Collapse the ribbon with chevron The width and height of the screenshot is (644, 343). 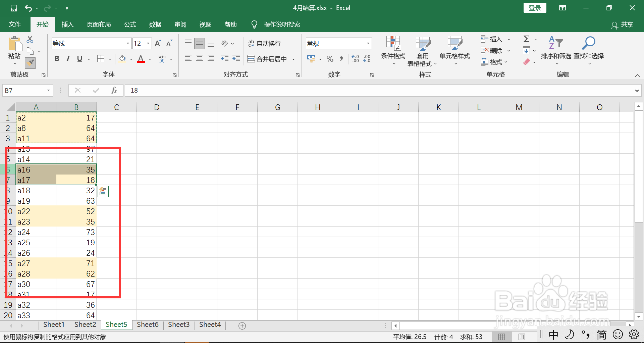pos(637,76)
